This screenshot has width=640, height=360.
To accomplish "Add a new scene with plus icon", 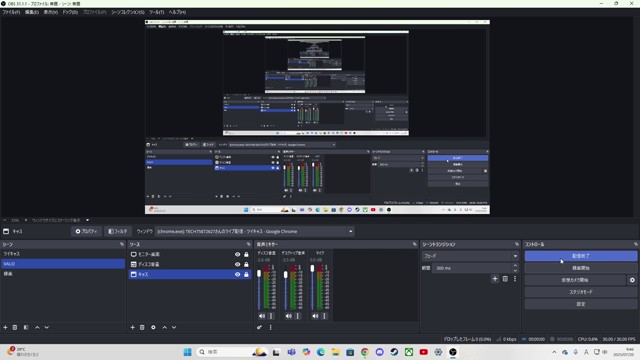I will (5, 327).
